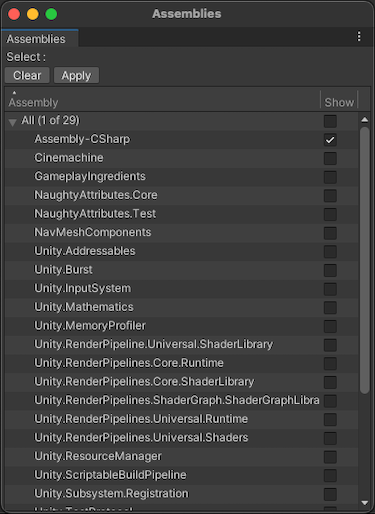Select Unity.RenderPipelines.Universal.Runtime row
The image size is (375, 514).
coord(182,419)
